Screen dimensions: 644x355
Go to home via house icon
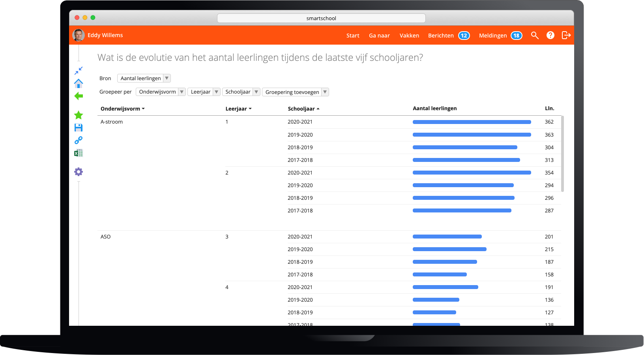[x=79, y=83]
